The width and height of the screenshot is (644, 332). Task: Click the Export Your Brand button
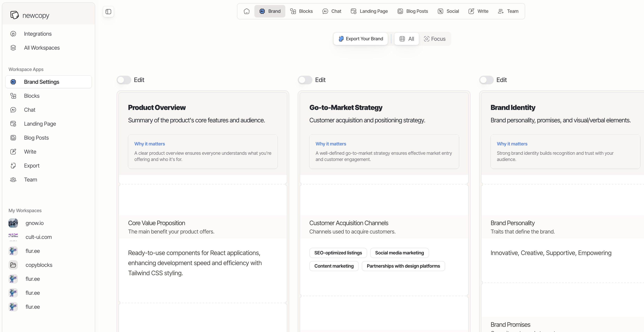tap(360, 39)
